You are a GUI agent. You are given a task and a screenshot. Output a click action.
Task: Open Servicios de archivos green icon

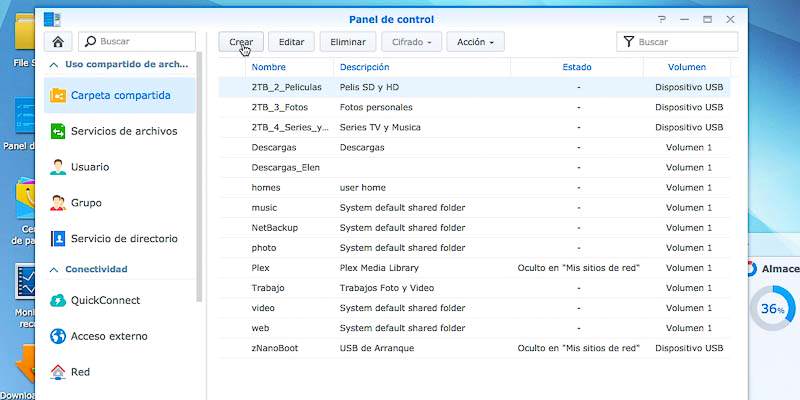tap(58, 131)
